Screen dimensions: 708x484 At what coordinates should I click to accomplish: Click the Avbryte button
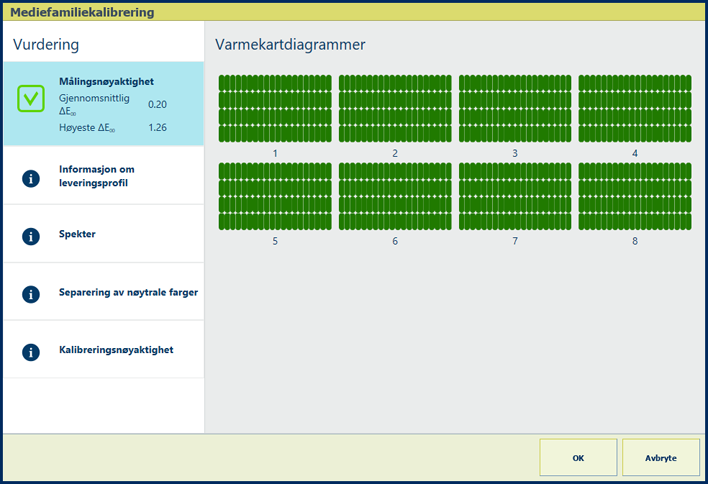pyautogui.click(x=661, y=457)
